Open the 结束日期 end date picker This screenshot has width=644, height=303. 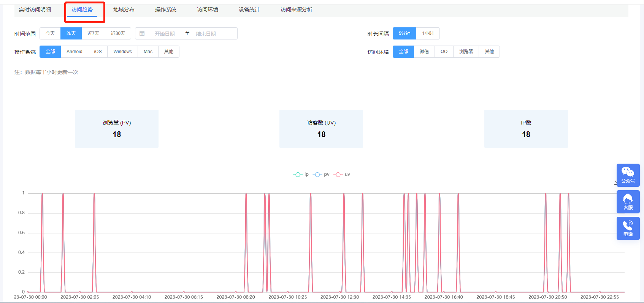pos(206,34)
